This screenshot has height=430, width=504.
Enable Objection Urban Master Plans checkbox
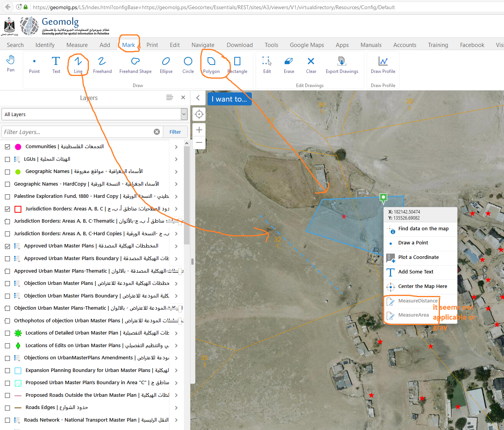tap(7, 283)
